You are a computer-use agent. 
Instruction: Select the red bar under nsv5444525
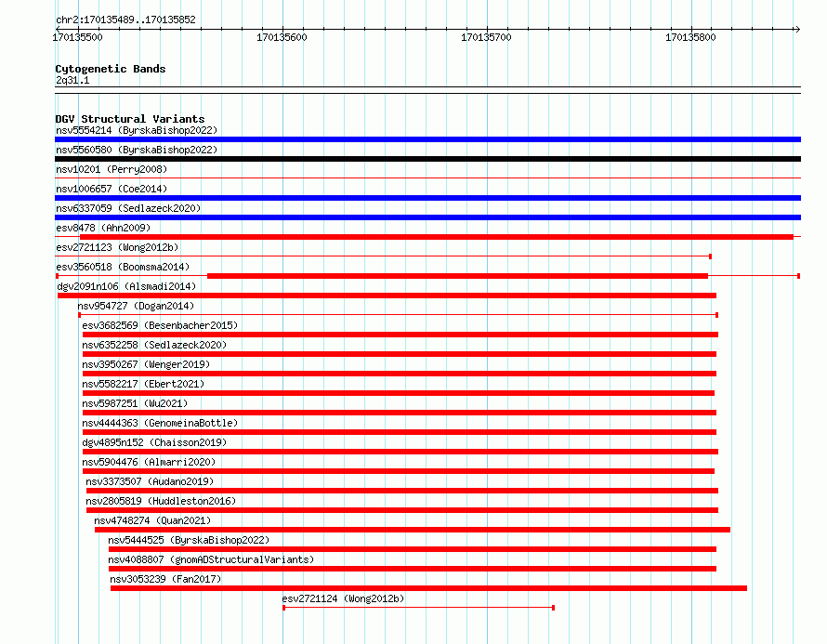413,549
